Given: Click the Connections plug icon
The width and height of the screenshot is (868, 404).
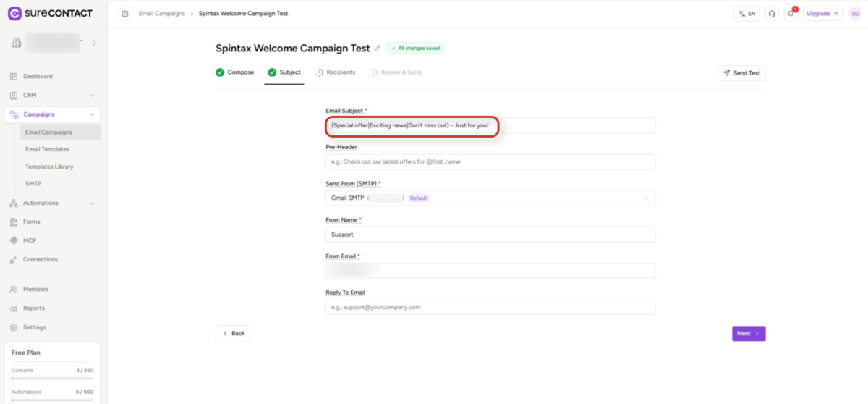Looking at the screenshot, I should (x=14, y=259).
